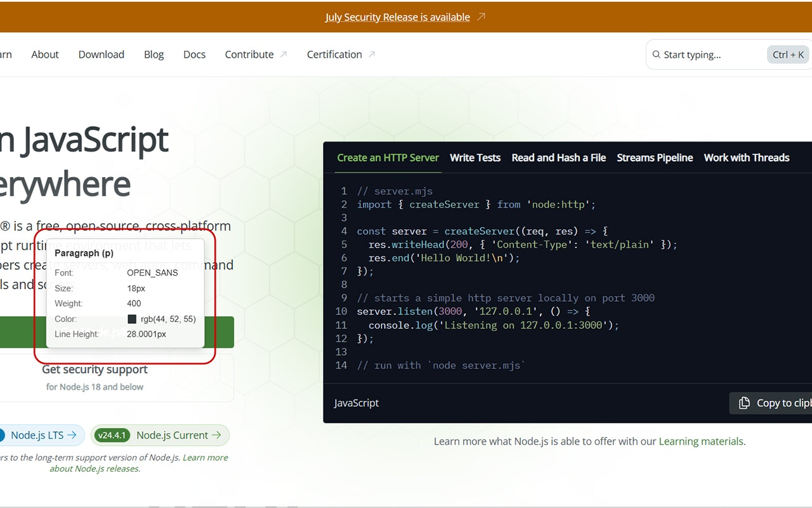812x508 pixels.
Task: Click the '// server.mjs' comment line
Action: tap(395, 191)
